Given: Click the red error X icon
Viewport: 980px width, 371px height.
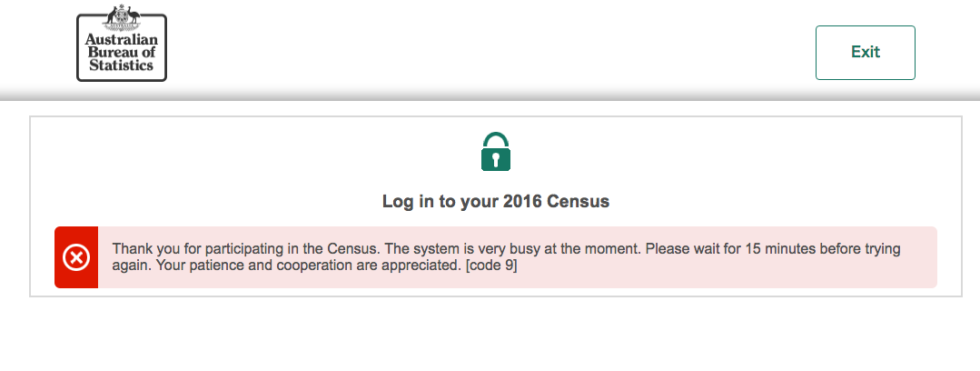Looking at the screenshot, I should click(x=76, y=257).
